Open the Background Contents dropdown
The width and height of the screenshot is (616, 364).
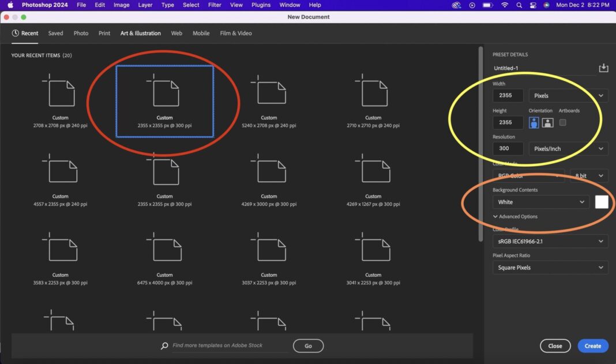point(540,202)
